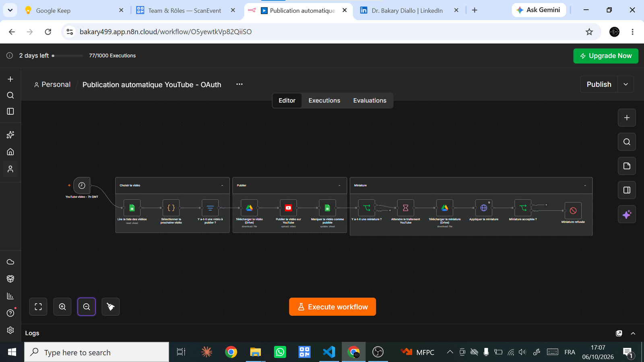This screenshot has height=362, width=644.
Task: Collapse the 'Choisir la vidéo' group
Action: click(222, 185)
